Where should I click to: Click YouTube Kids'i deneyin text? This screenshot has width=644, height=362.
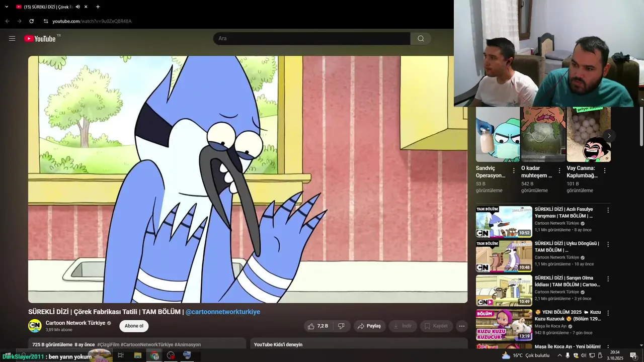tap(278, 344)
